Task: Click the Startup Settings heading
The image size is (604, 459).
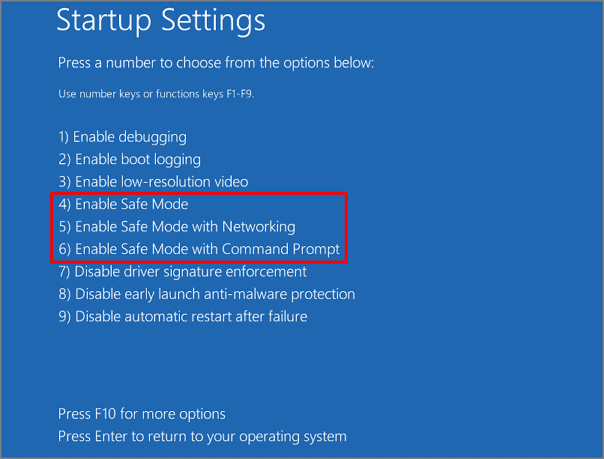Action: point(161,20)
